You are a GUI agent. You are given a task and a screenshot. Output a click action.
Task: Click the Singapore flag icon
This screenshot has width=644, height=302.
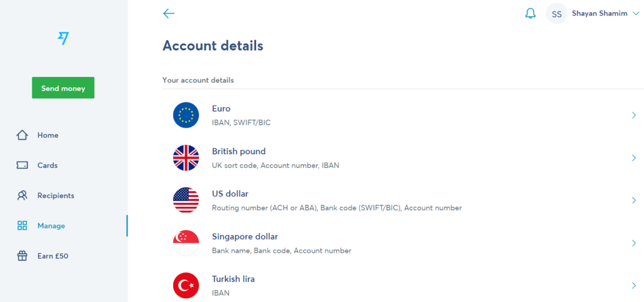point(186,243)
